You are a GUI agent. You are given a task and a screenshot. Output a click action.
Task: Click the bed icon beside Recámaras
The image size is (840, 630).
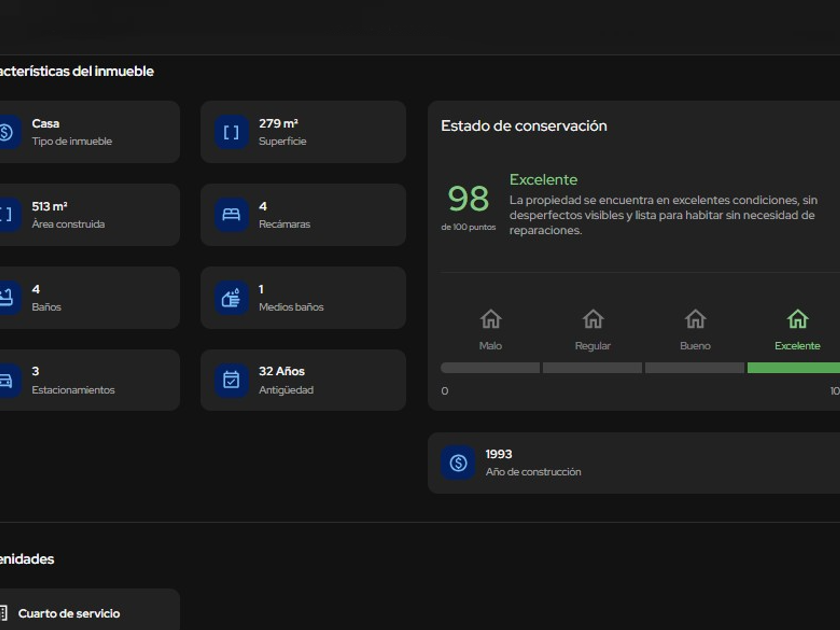(x=231, y=215)
